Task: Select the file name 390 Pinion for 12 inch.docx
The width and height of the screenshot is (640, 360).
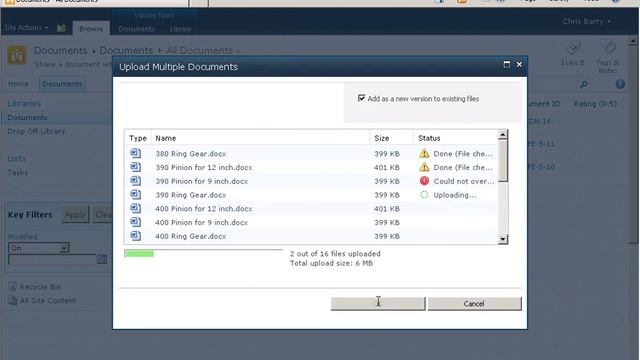Action: (x=204, y=168)
